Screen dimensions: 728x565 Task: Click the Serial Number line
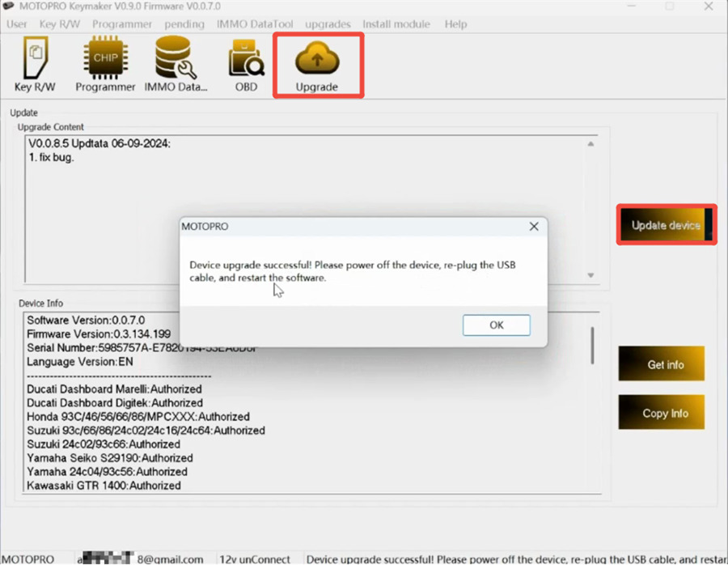142,347
